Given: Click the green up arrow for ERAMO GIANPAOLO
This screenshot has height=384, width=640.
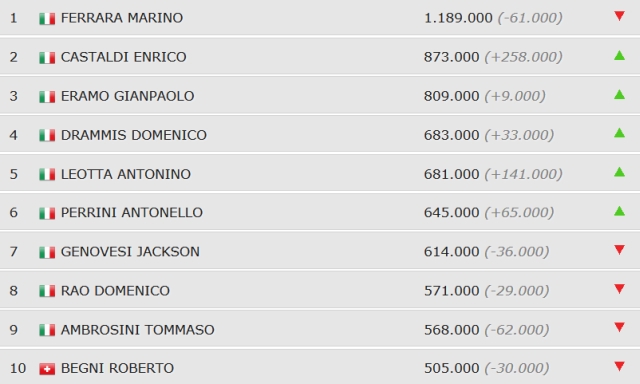Looking at the screenshot, I should tap(619, 94).
